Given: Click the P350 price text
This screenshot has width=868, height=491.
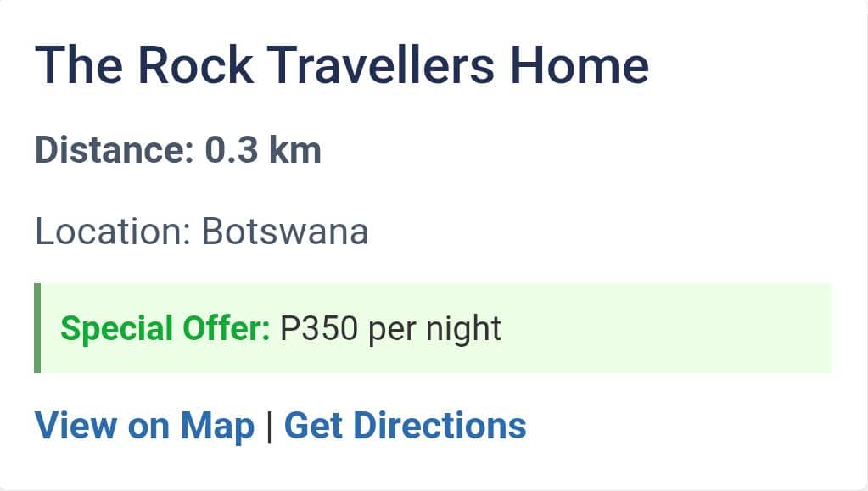Looking at the screenshot, I should point(320,328).
